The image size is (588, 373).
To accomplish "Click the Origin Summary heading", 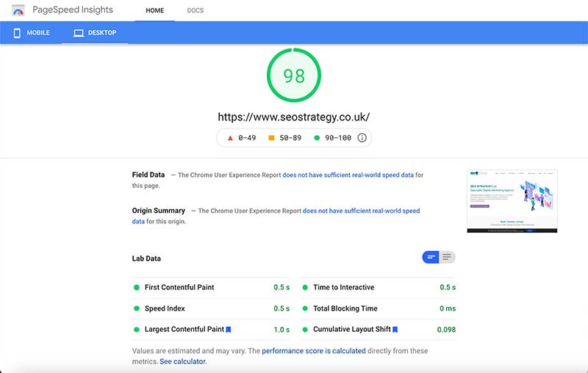I will (x=159, y=211).
